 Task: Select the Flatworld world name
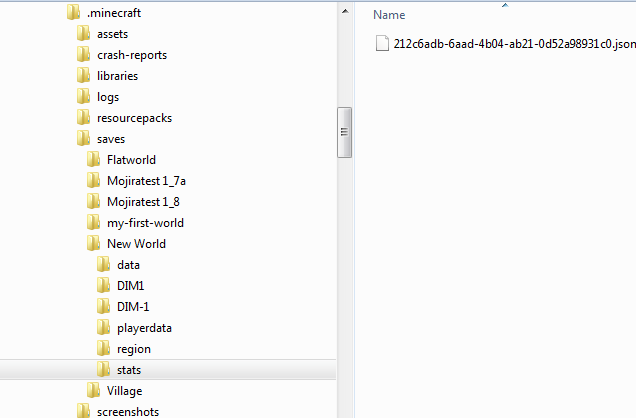131,160
